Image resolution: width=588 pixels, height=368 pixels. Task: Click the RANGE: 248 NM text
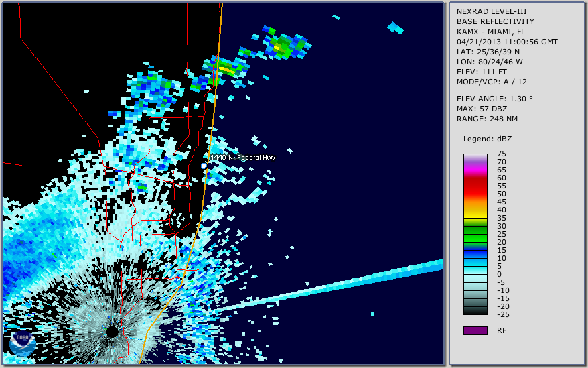click(x=487, y=119)
